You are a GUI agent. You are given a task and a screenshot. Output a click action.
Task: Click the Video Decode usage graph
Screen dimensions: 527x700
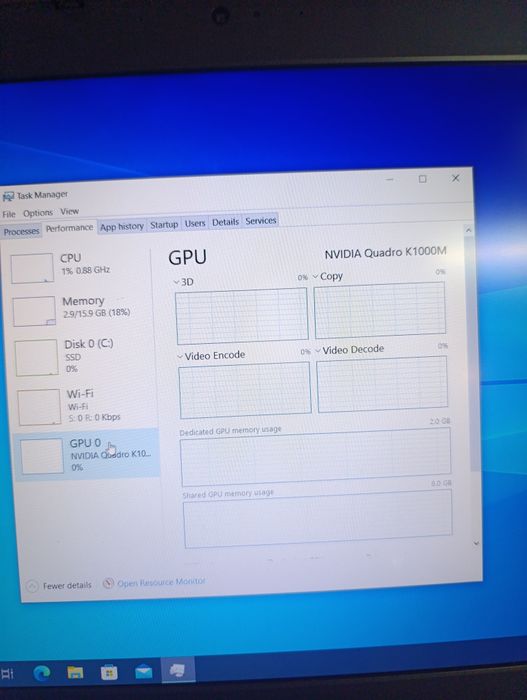coord(382,384)
